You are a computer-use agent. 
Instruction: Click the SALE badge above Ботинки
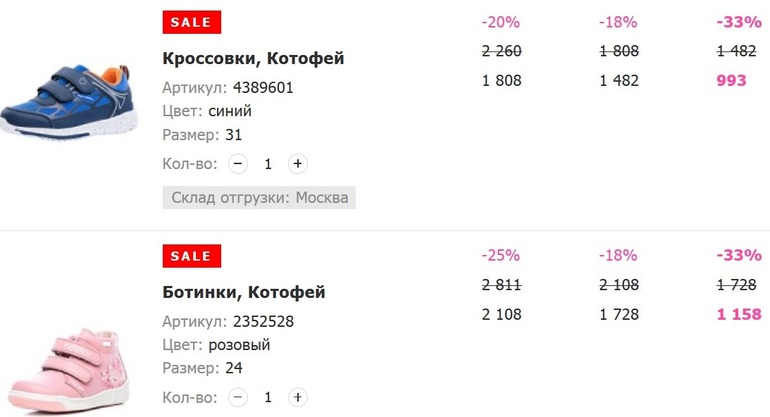coord(191,257)
